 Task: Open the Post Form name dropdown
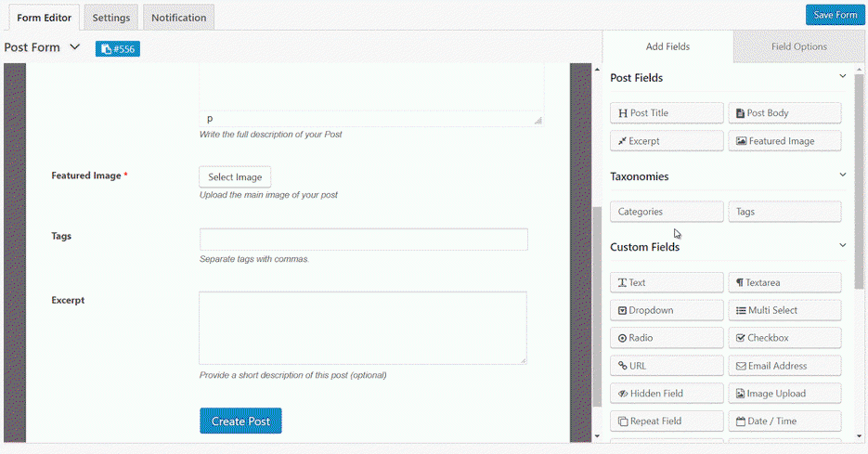pos(74,47)
